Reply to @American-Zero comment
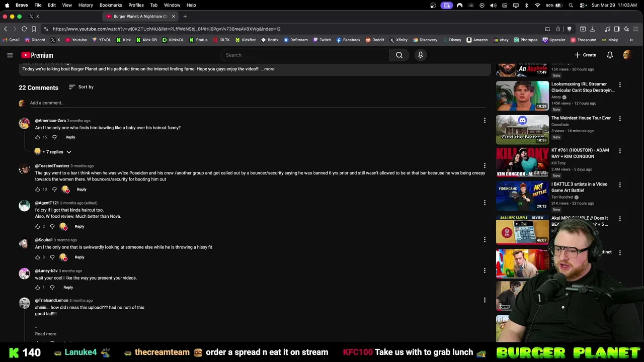The height and width of the screenshot is (362, 644). (x=70, y=137)
